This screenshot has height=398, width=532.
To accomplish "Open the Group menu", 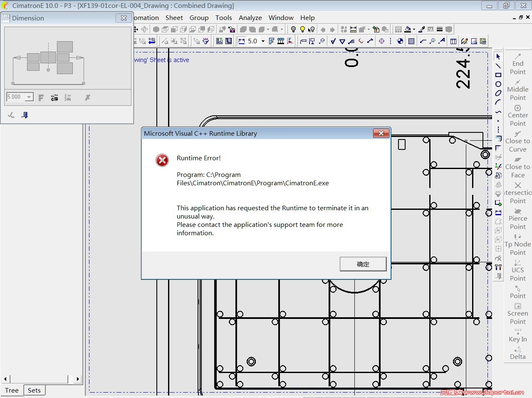I will click(x=199, y=17).
